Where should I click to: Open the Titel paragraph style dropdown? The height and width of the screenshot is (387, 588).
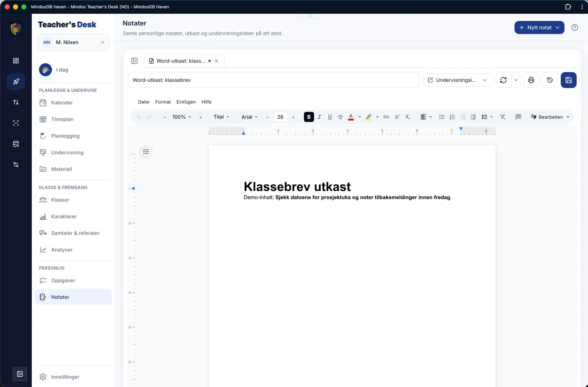[x=221, y=117]
